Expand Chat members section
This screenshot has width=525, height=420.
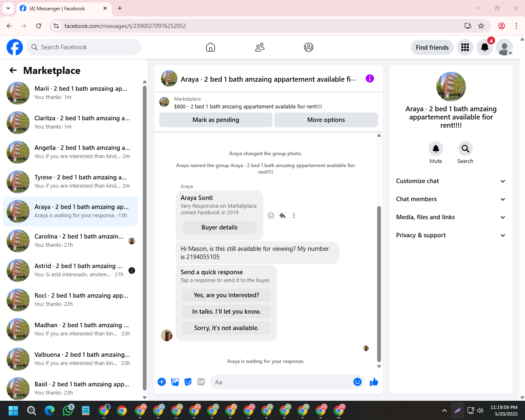click(x=451, y=199)
